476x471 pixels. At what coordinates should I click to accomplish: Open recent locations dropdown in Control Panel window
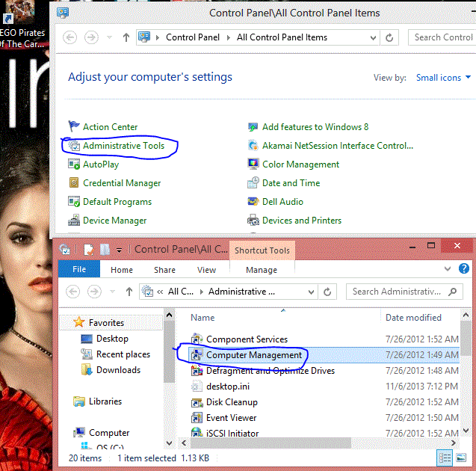[x=110, y=37]
